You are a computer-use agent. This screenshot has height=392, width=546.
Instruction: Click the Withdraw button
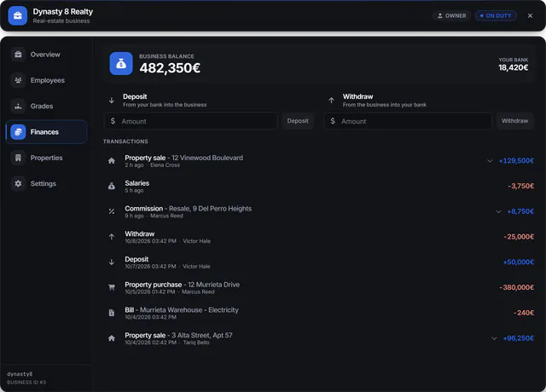click(514, 121)
